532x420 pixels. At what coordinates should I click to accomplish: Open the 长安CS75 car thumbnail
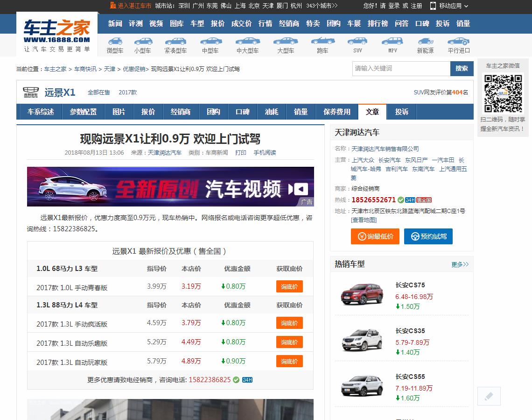362,294
